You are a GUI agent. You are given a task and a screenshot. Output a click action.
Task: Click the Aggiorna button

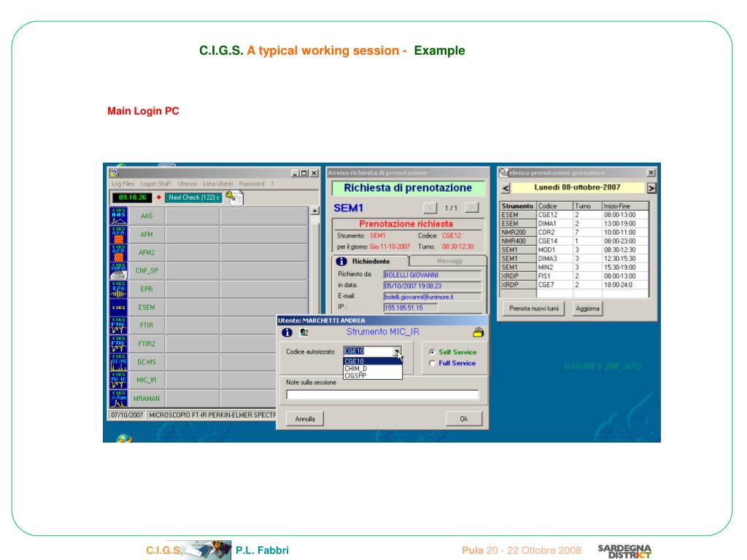point(587,308)
